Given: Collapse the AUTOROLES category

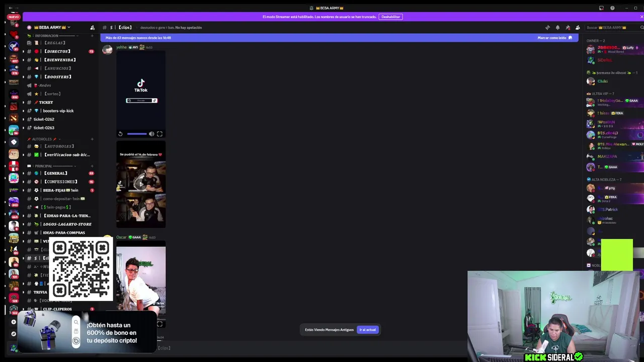Looking at the screenshot, I should click(x=44, y=139).
